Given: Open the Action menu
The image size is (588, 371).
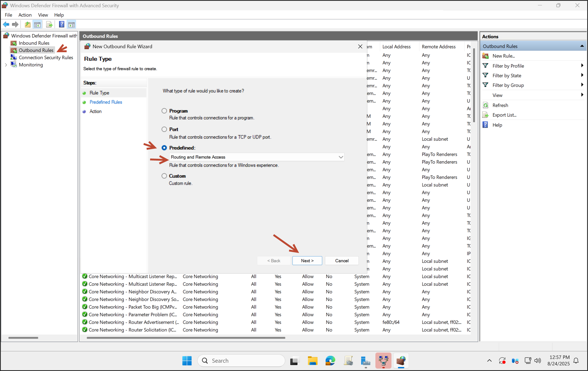Looking at the screenshot, I should click(25, 15).
